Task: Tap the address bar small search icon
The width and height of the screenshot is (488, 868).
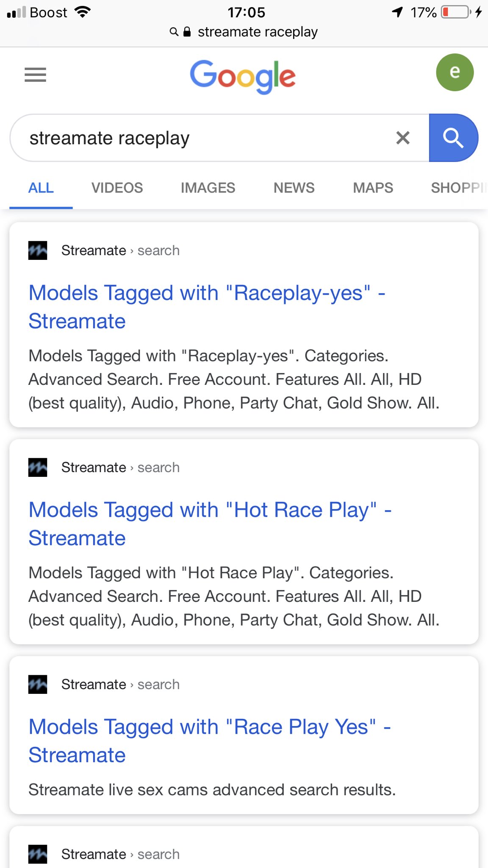Action: (174, 32)
